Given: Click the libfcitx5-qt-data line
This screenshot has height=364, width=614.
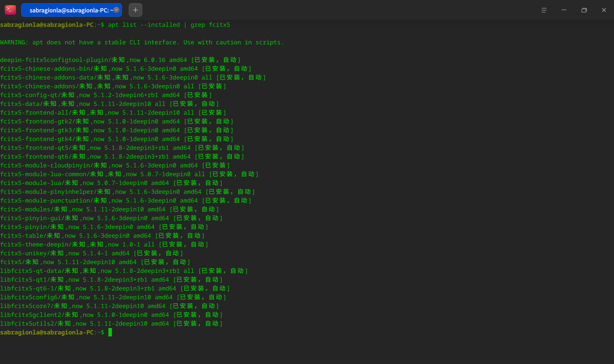Looking at the screenshot, I should pos(124,271).
